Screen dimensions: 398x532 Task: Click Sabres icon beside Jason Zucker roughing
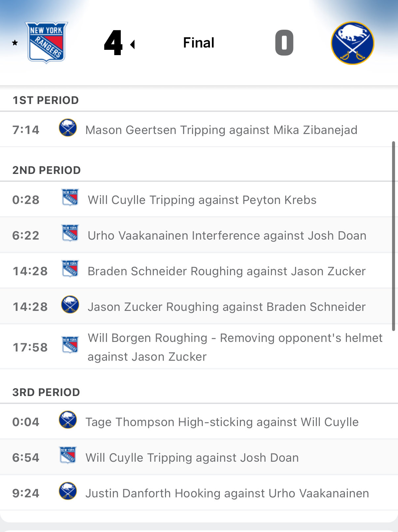pyautogui.click(x=70, y=305)
